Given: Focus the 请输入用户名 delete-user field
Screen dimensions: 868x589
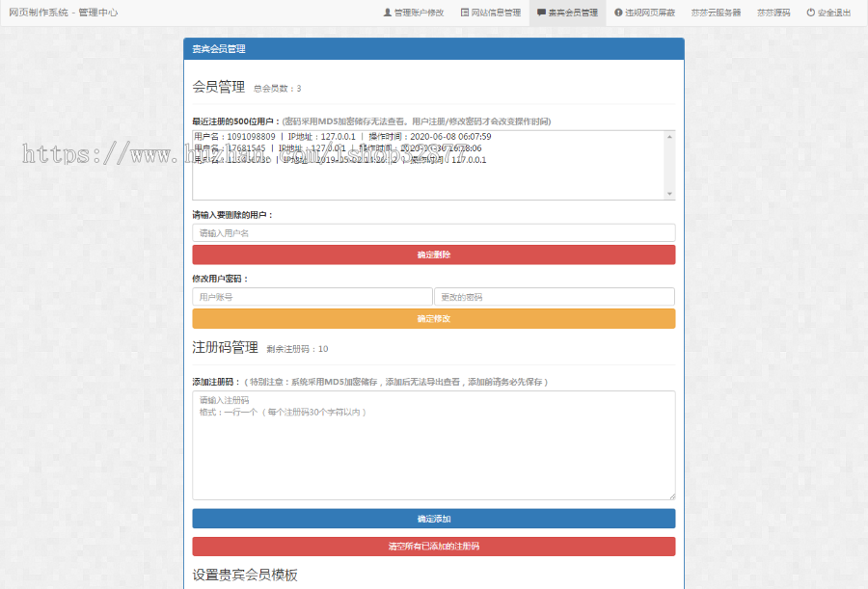Looking at the screenshot, I should [433, 233].
